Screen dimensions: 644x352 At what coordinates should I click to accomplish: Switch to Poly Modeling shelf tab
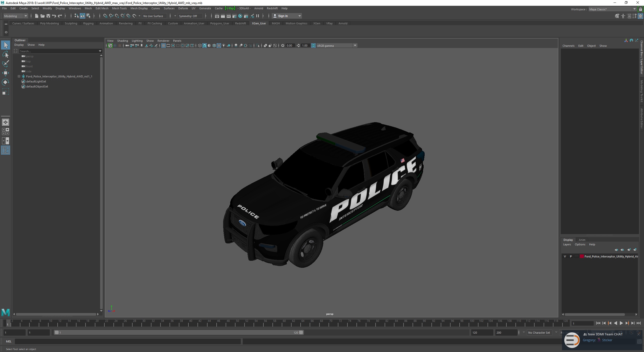(49, 23)
